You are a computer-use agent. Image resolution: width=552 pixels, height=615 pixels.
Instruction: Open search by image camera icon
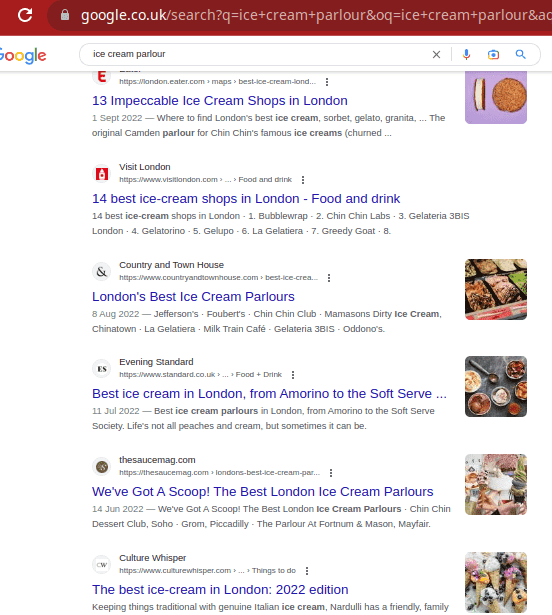click(x=494, y=55)
